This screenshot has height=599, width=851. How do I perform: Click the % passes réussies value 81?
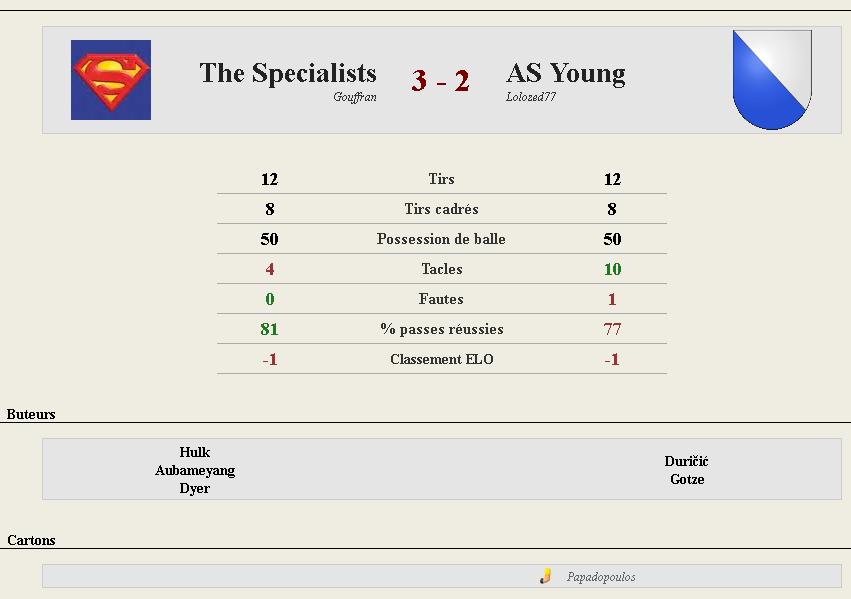[x=269, y=329]
